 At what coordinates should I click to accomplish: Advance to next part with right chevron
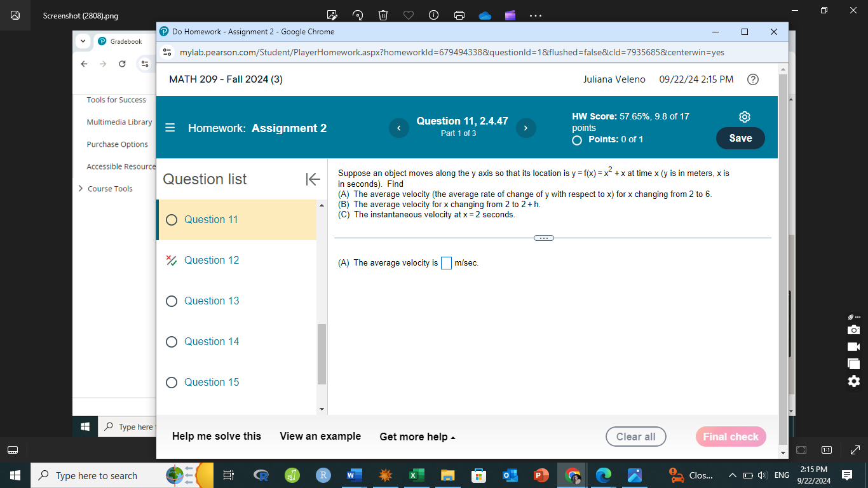click(526, 128)
